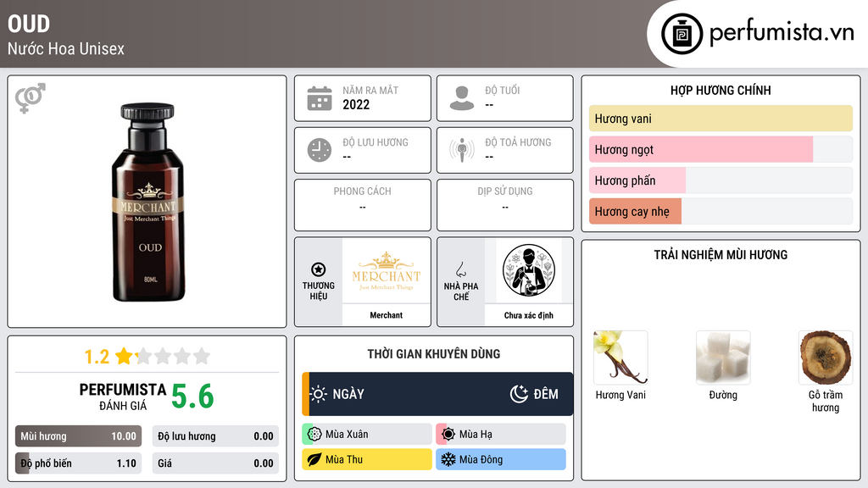Click the 2022 release year value
This screenshot has height=488, width=868.
tap(356, 104)
